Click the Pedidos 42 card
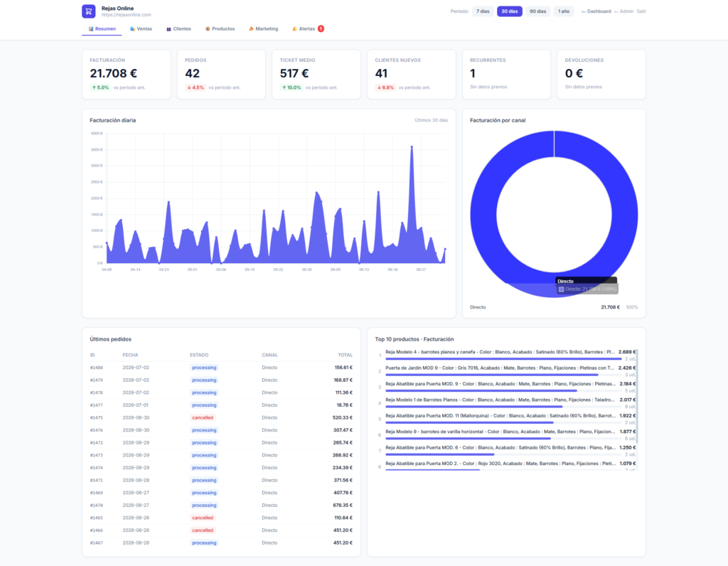The width and height of the screenshot is (728, 566). (x=222, y=74)
